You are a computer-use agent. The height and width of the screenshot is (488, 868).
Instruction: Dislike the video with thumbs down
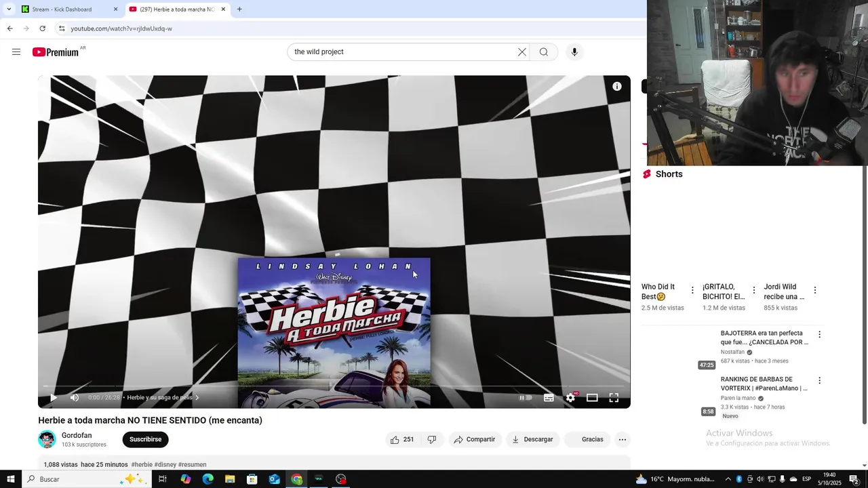pos(432,439)
